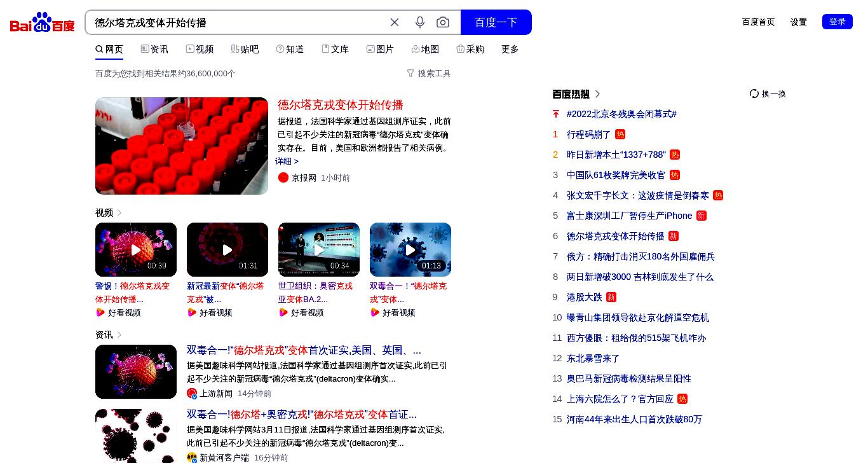
Task: Expand the 资讯 section chevron
Action: (119, 335)
